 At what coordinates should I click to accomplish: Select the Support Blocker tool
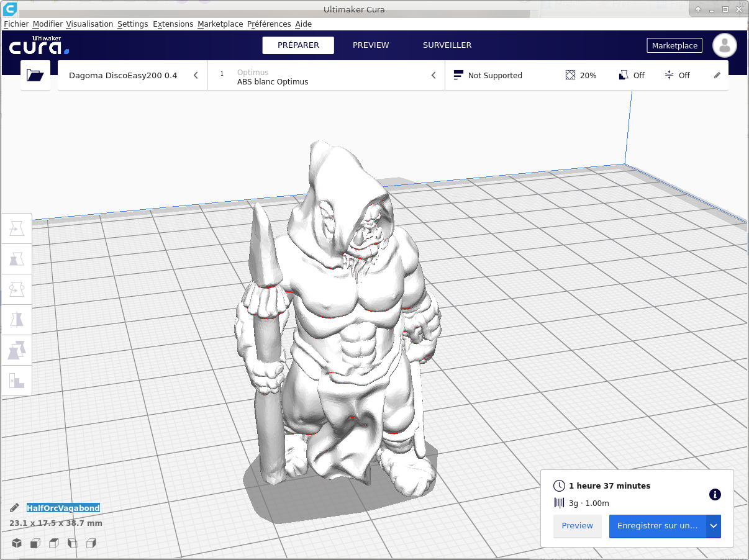(17, 381)
